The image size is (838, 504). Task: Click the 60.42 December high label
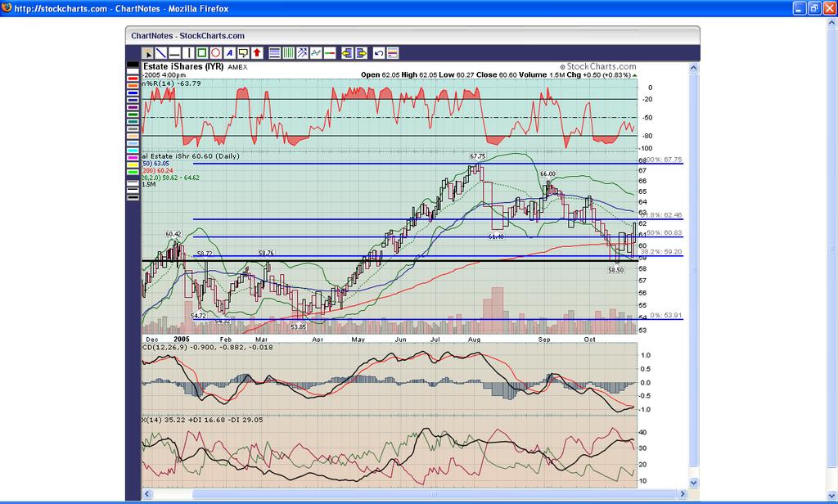click(x=173, y=234)
